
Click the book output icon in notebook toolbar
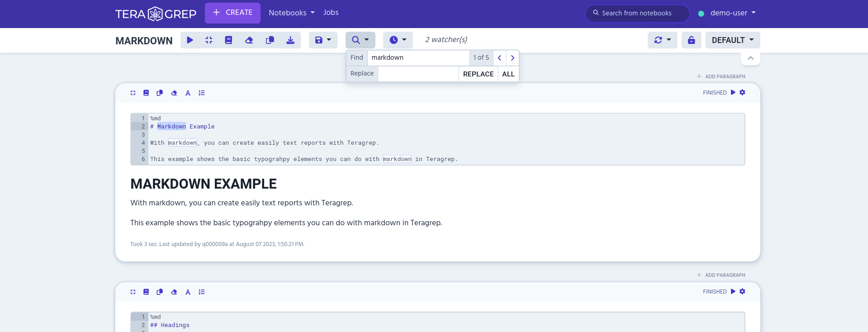pos(228,40)
